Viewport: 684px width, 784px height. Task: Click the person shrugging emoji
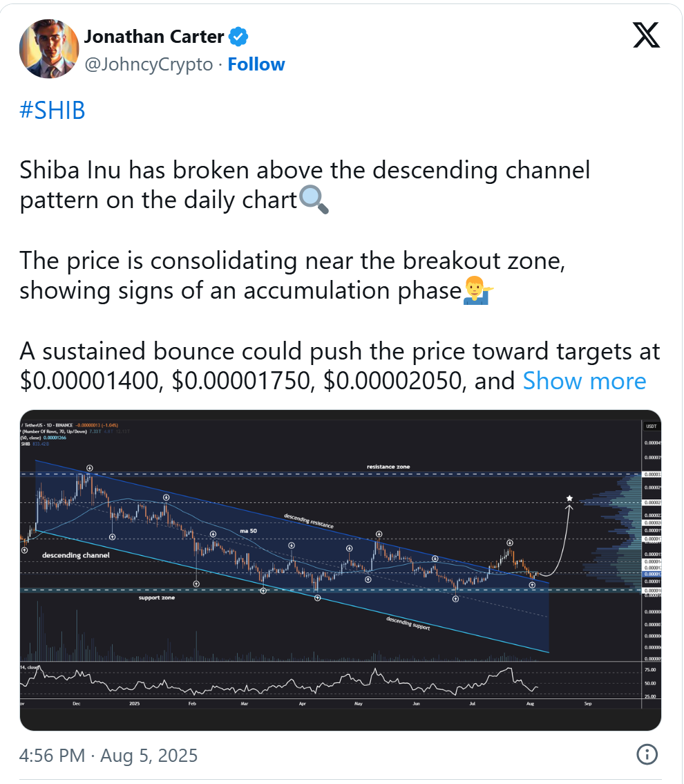tap(476, 291)
